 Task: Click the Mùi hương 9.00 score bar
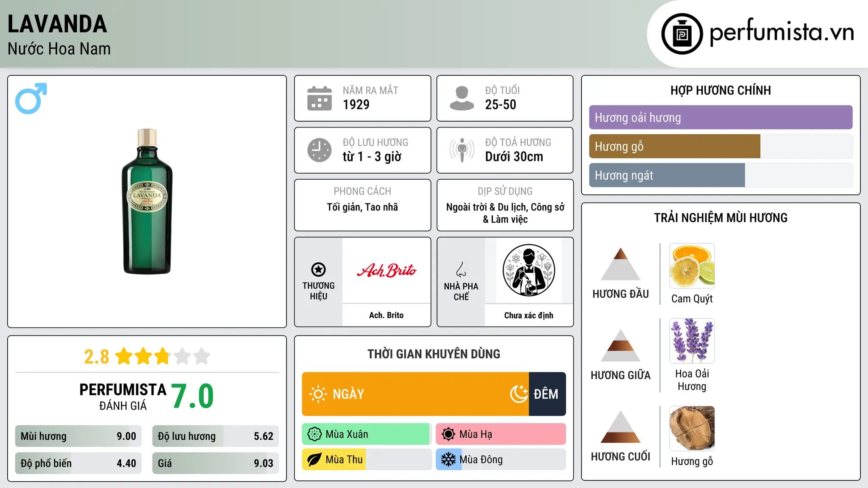(x=78, y=436)
